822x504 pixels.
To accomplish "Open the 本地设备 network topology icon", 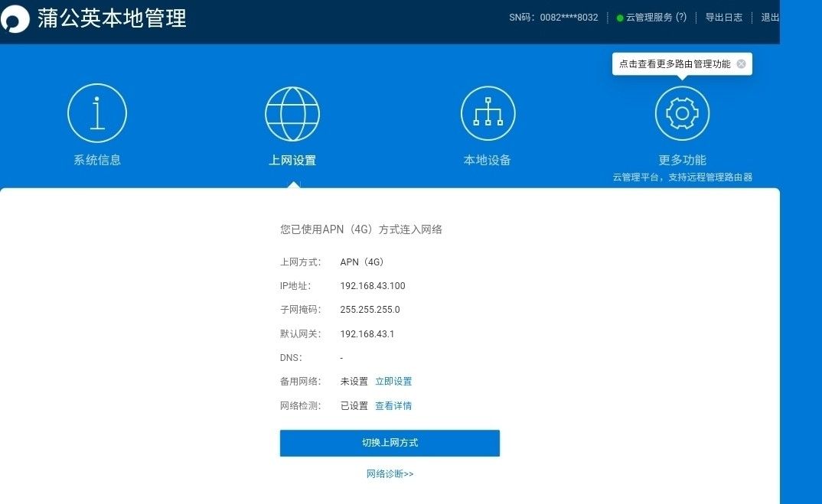I will 488,113.
